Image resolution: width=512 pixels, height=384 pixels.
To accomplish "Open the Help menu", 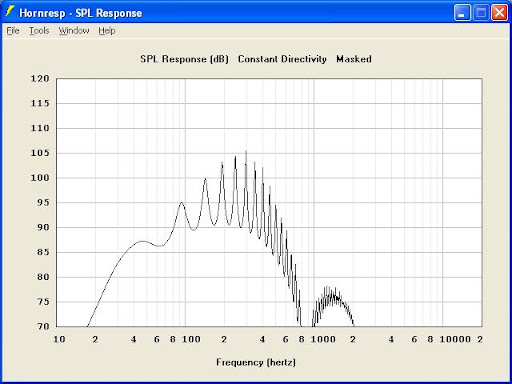I will (107, 31).
